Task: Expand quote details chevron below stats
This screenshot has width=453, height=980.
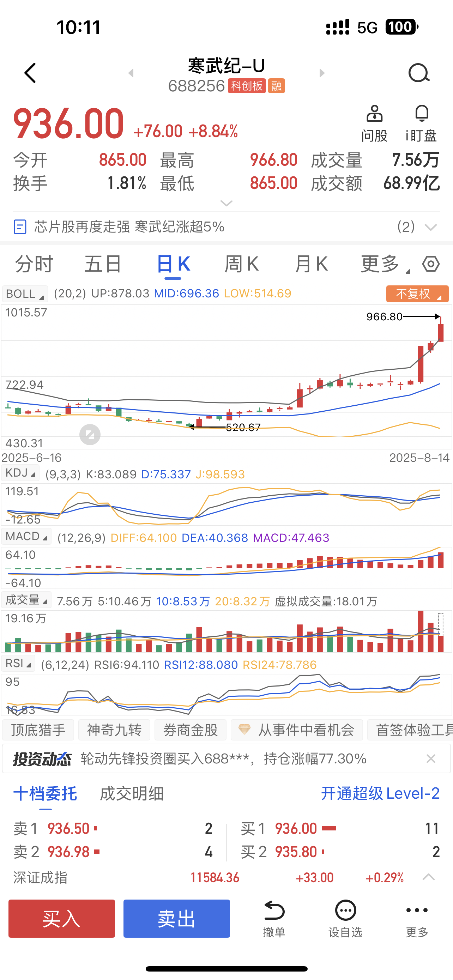Action: tap(226, 203)
